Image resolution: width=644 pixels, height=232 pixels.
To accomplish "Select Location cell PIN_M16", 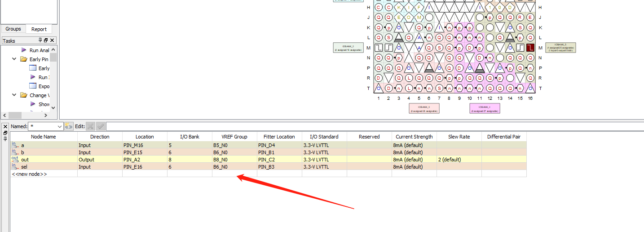I will coord(145,145).
